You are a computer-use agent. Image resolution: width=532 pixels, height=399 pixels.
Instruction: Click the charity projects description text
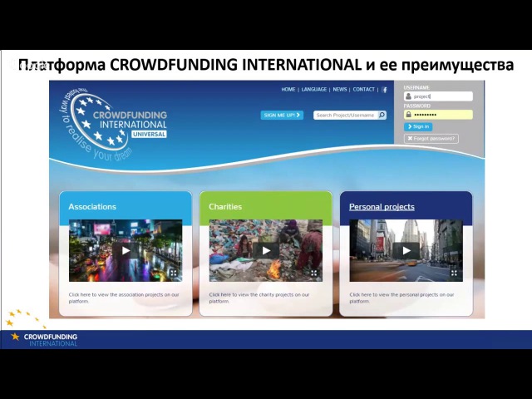point(259,298)
